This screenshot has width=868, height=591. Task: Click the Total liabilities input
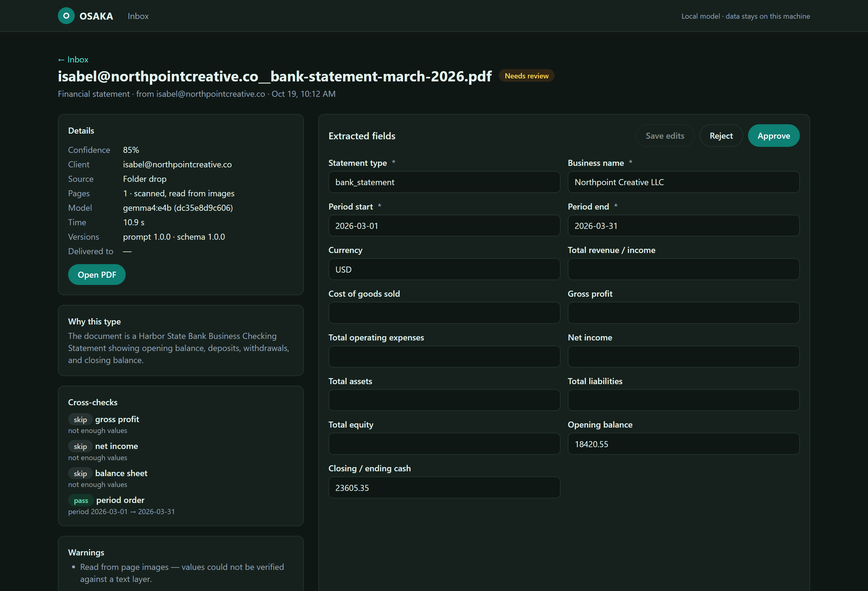pos(683,400)
